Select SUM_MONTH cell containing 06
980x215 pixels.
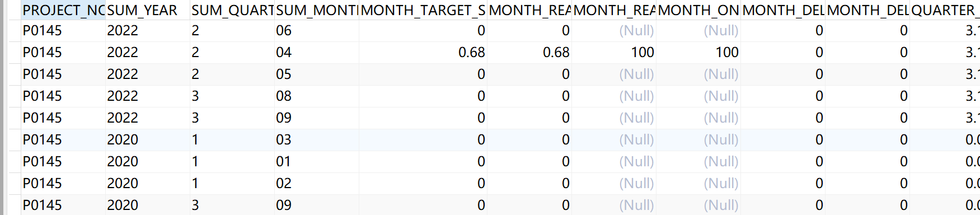tap(317, 31)
